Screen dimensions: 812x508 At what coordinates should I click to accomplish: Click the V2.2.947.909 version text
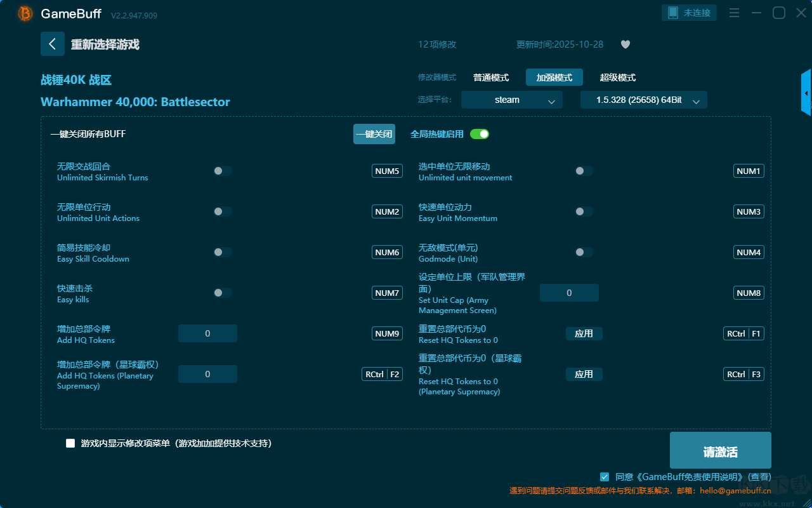click(134, 15)
